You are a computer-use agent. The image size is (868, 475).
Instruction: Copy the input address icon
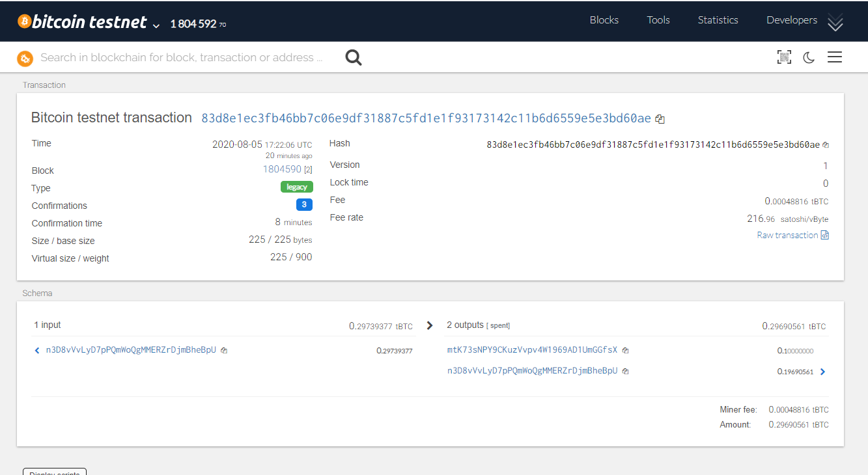coord(224,350)
